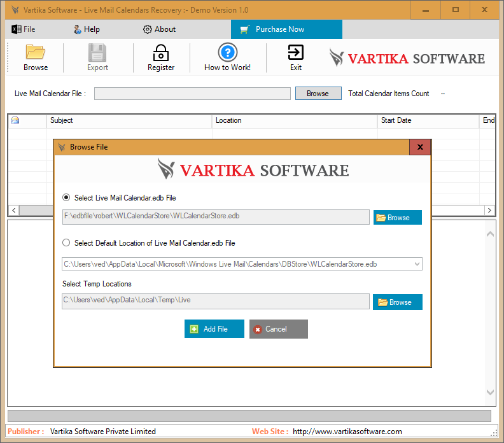Click the Exit icon in toolbar

click(295, 52)
